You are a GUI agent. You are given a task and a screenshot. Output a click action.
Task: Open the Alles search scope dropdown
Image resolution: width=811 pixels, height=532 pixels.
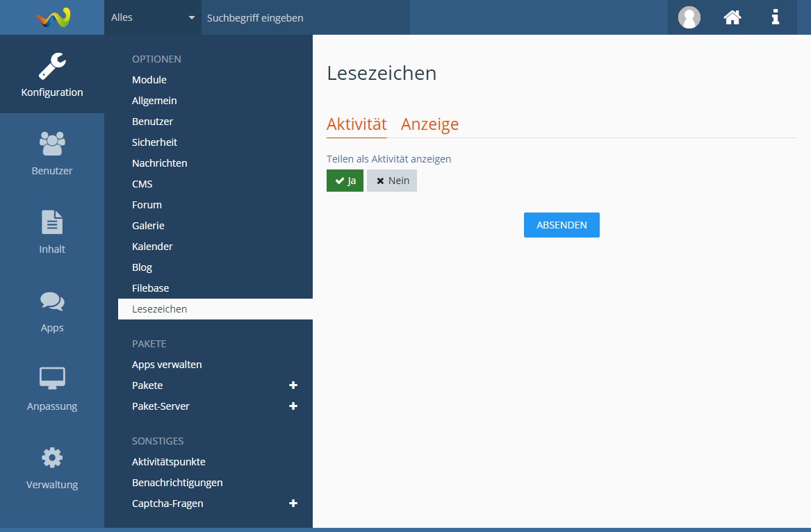point(153,17)
